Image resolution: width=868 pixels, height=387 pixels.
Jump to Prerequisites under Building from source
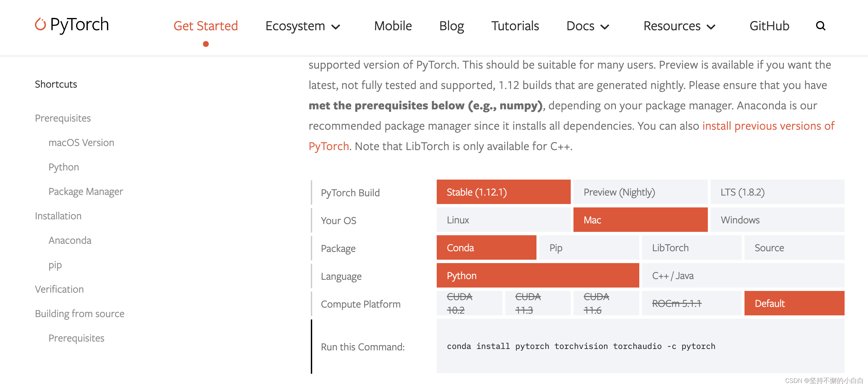76,338
